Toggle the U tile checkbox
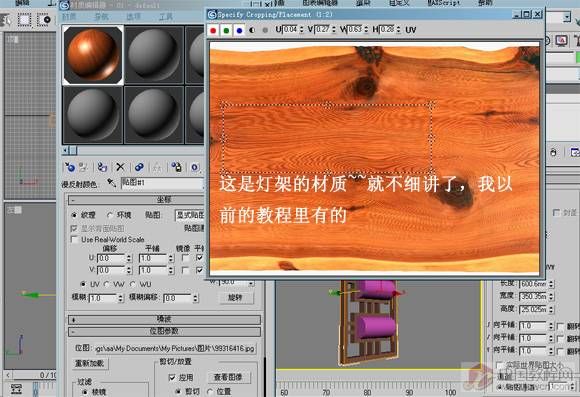580x397 pixels. tap(200, 258)
